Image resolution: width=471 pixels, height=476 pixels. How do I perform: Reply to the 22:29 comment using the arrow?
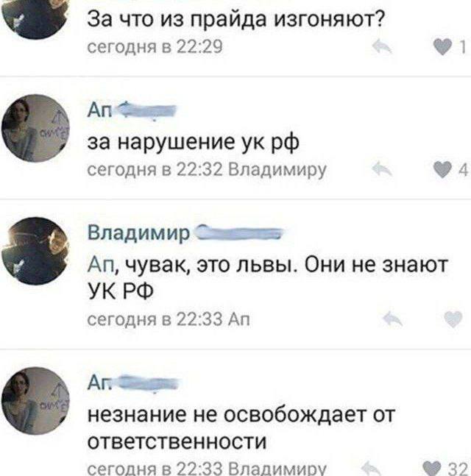tap(382, 46)
